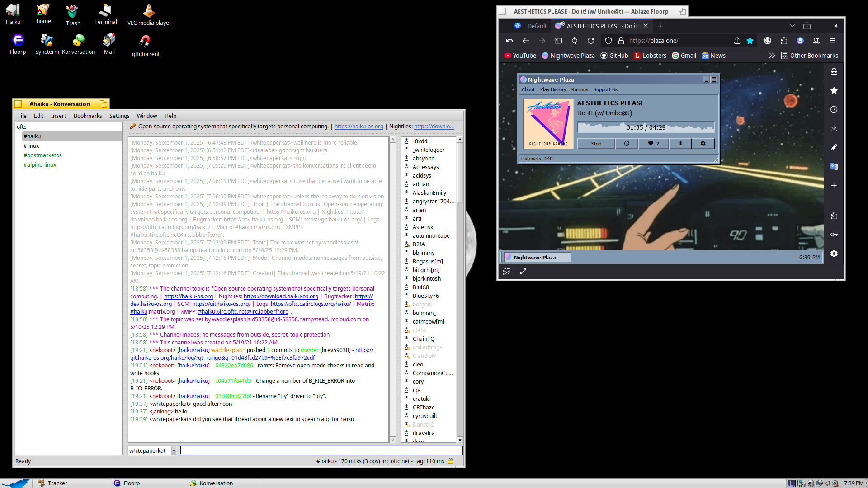
Task: Expand the whitepaperkat nickname dropdown
Action: click(x=174, y=451)
